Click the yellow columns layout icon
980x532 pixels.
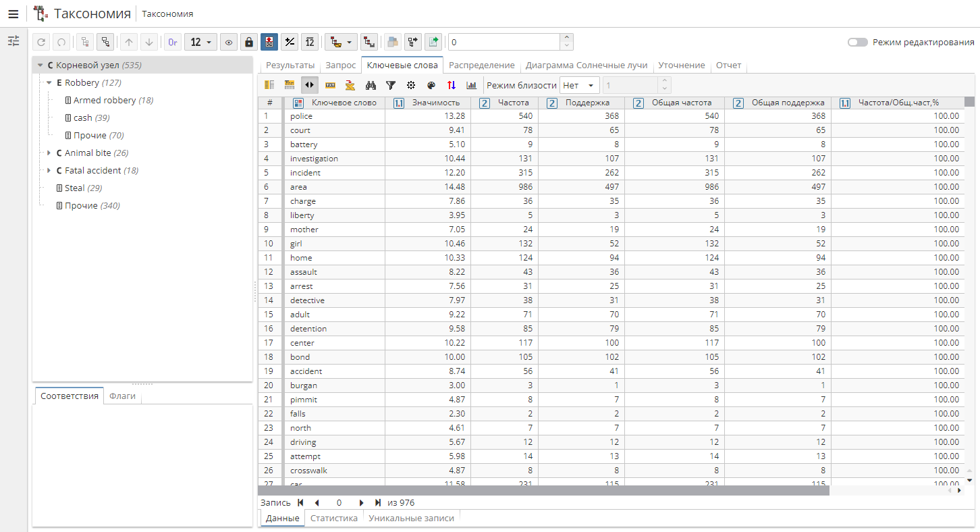point(269,85)
